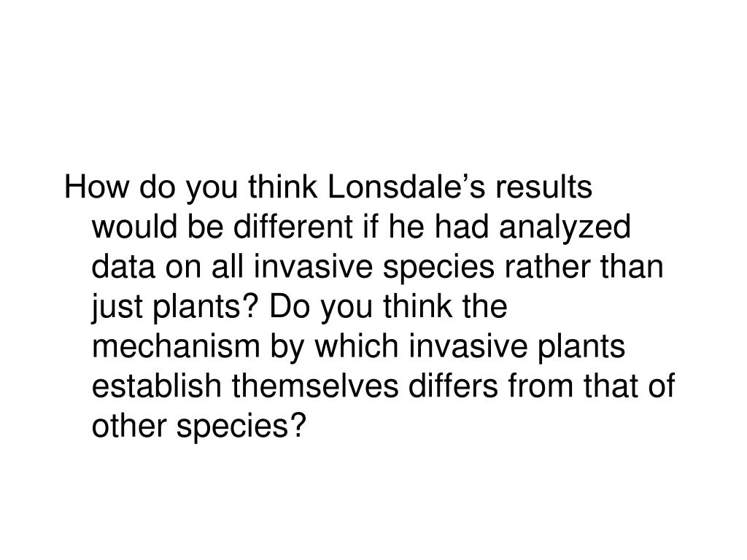The height and width of the screenshot is (560, 747).
Task: Select the word "mechanism" on the slide
Action: tap(176, 346)
